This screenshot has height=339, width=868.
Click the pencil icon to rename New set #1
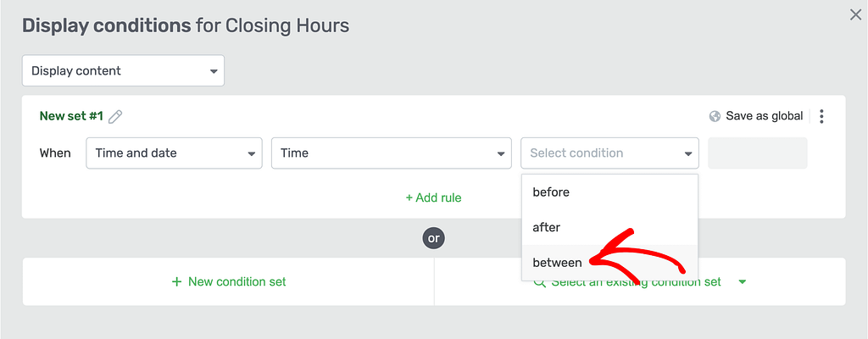click(115, 116)
